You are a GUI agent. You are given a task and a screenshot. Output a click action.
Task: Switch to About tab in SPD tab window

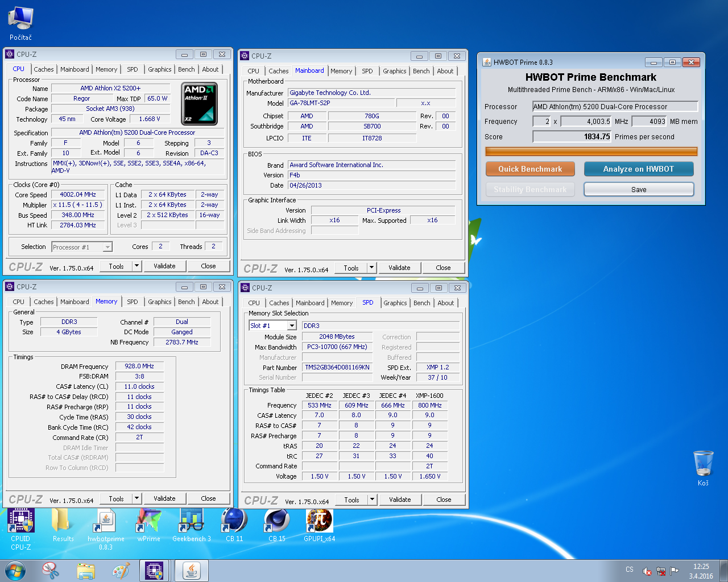446,303
